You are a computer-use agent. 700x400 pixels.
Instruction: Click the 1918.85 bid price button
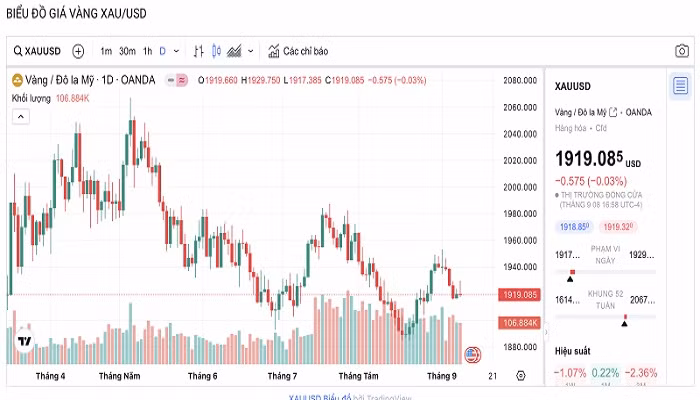coord(574,227)
